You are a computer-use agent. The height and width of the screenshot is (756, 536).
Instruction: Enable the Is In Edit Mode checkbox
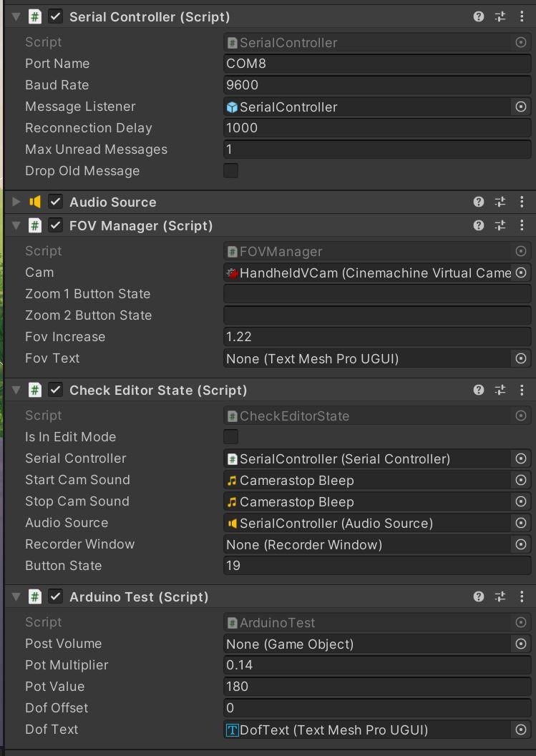[x=231, y=437]
